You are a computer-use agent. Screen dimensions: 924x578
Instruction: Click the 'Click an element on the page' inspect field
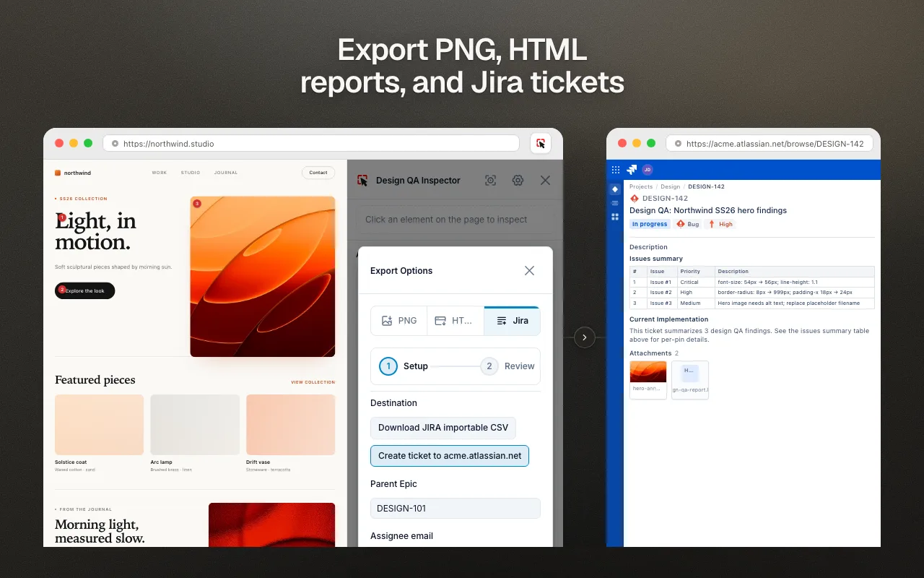pos(456,220)
